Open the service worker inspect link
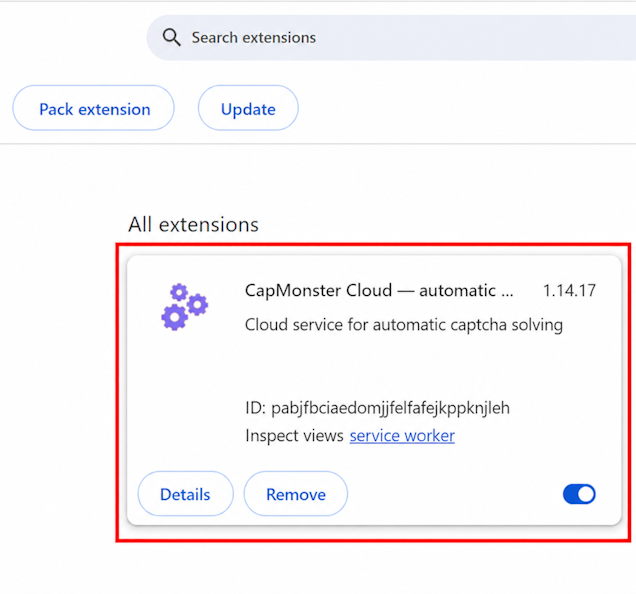This screenshot has width=636, height=594. 402,436
